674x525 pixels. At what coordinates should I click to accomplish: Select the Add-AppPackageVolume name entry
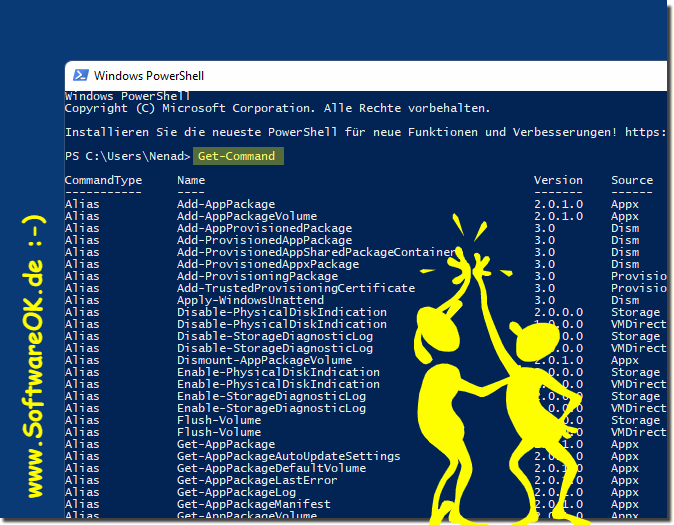click(x=247, y=216)
